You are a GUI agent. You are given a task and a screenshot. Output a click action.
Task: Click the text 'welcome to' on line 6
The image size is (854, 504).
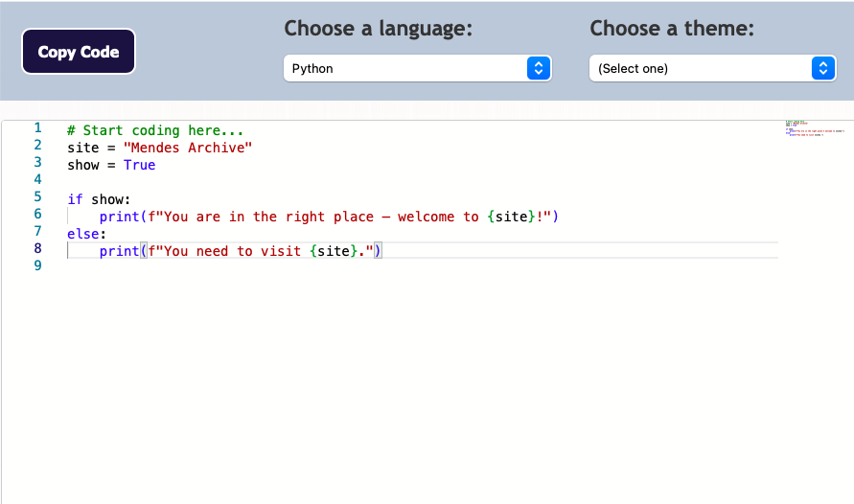click(438, 217)
